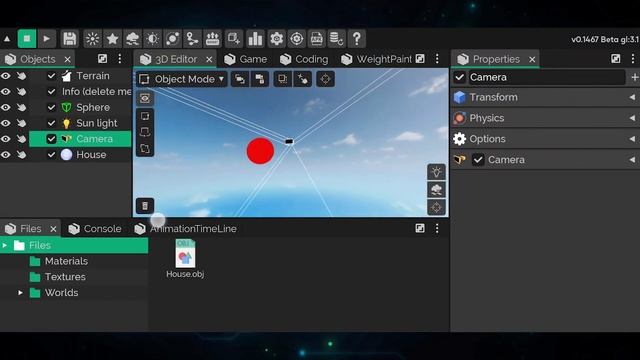Image resolution: width=640 pixels, height=360 pixels.
Task: Toggle Camera component checkbox in Properties
Action: [x=478, y=160]
